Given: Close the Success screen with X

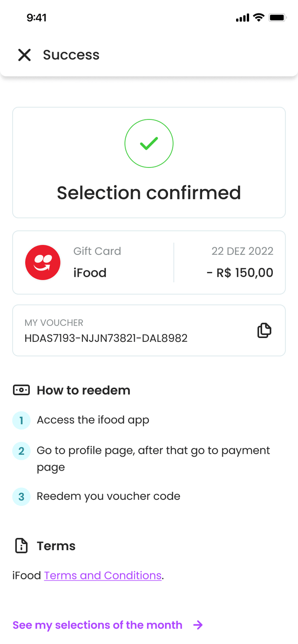Looking at the screenshot, I should tap(24, 55).
